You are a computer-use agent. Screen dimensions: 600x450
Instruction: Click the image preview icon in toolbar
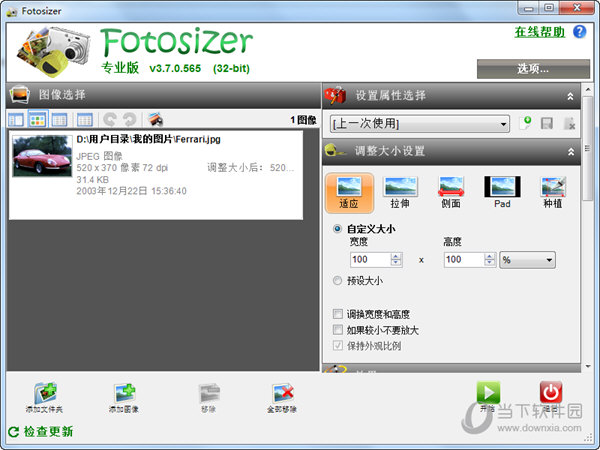point(156,120)
